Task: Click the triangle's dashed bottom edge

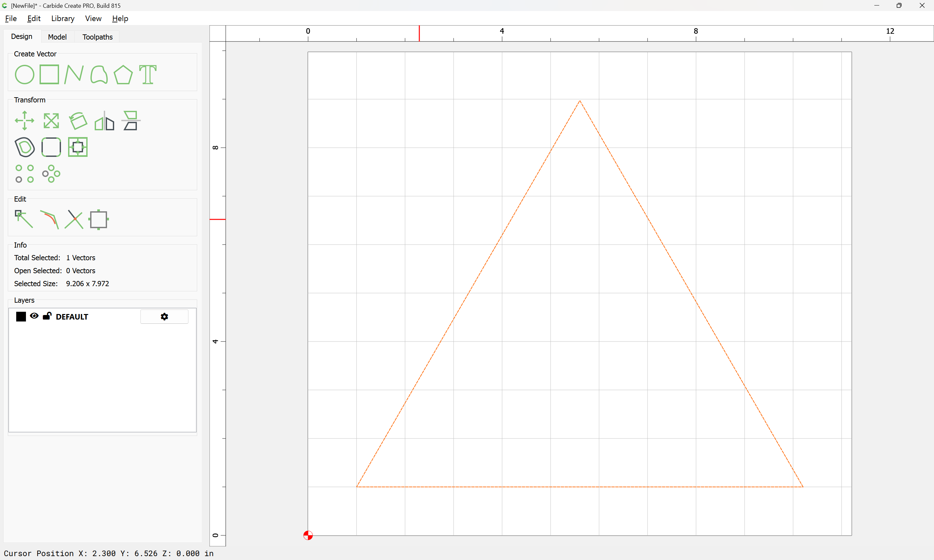Action: point(580,487)
